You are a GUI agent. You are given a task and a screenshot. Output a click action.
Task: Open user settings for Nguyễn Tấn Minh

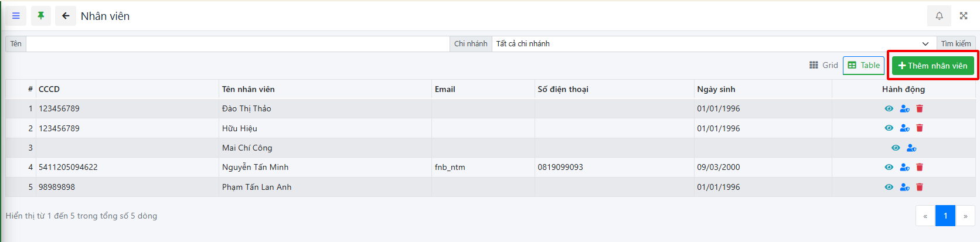[x=904, y=168]
